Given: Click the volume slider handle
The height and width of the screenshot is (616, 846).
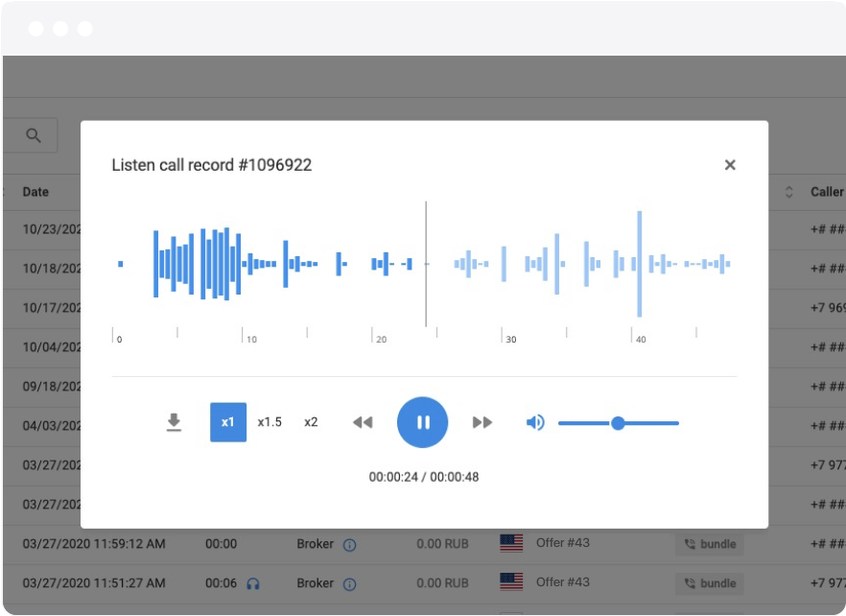Looking at the screenshot, I should 618,423.
